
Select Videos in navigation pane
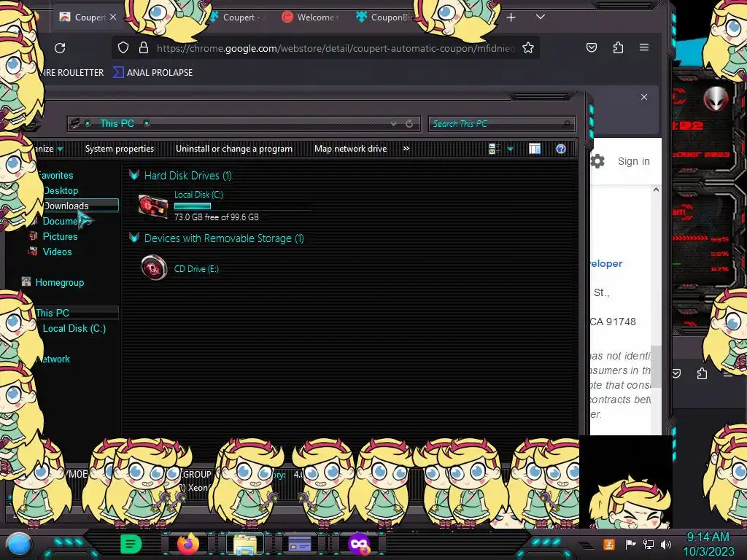tap(57, 252)
